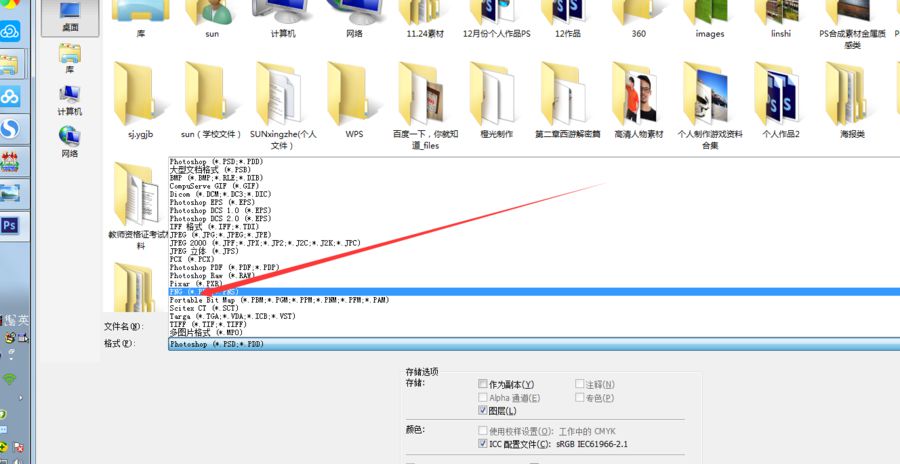Choose Photoshop PDF (*.PDF;*.PDP) format
Image resolution: width=900 pixels, height=464 pixels.
[534, 267]
